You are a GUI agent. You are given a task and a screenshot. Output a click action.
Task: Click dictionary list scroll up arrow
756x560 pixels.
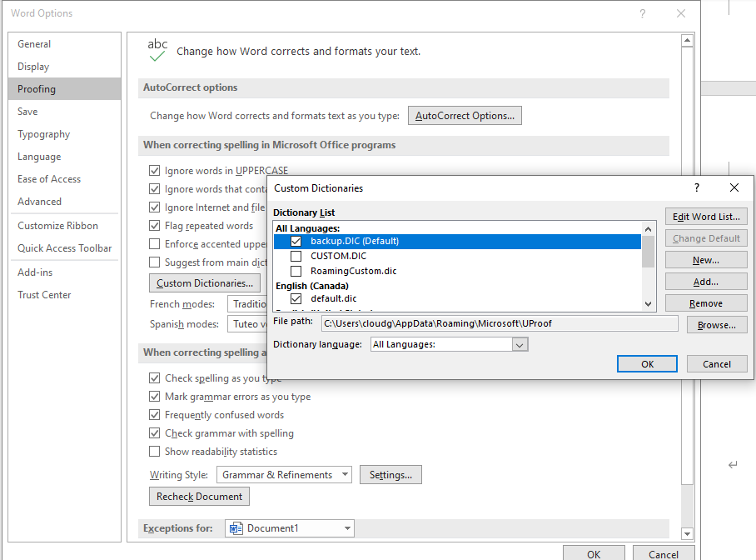click(648, 229)
